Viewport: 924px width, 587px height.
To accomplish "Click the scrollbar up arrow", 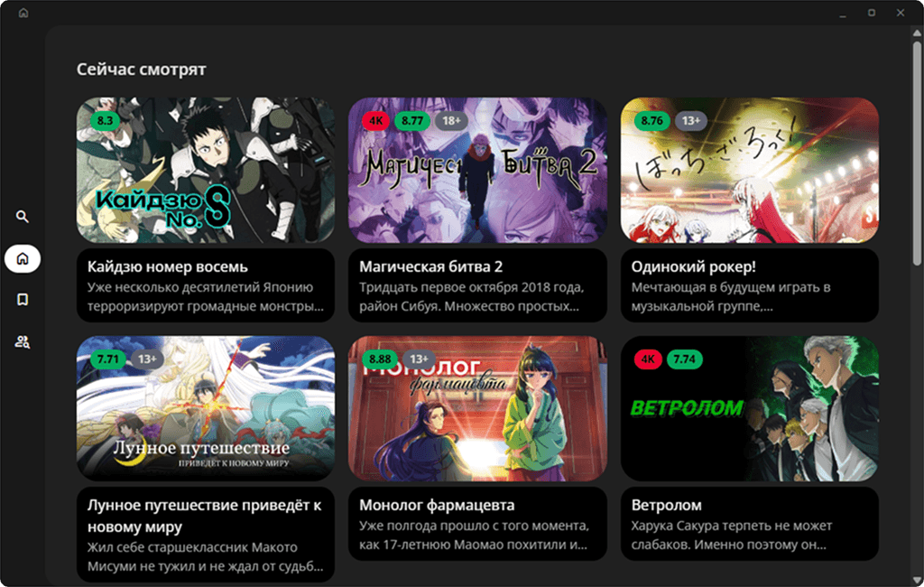I will point(917,33).
